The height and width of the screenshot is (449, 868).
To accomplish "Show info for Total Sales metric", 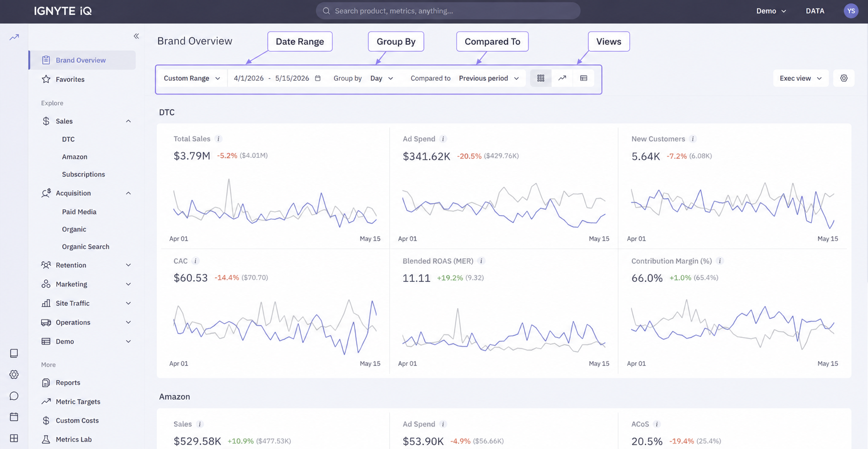I will pyautogui.click(x=218, y=139).
